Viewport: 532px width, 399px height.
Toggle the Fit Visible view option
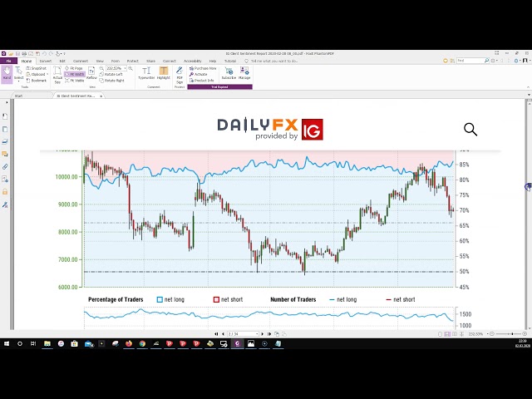tap(76, 81)
